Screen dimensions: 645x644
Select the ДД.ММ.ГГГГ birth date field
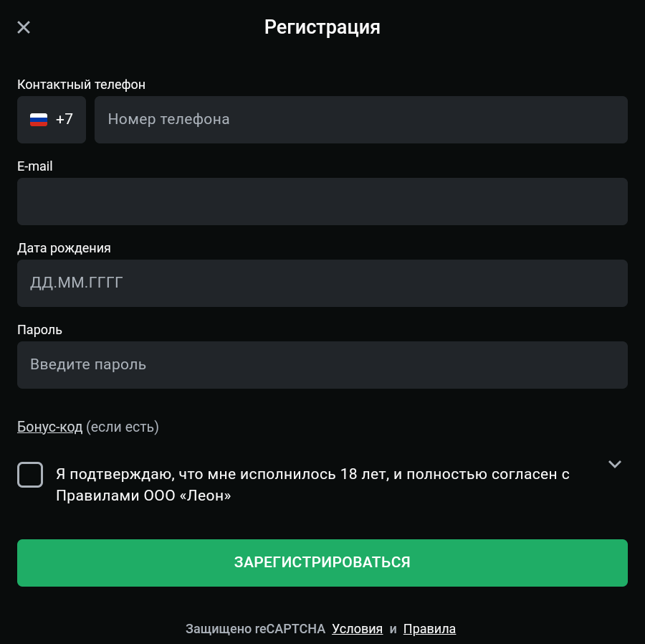coord(322,283)
